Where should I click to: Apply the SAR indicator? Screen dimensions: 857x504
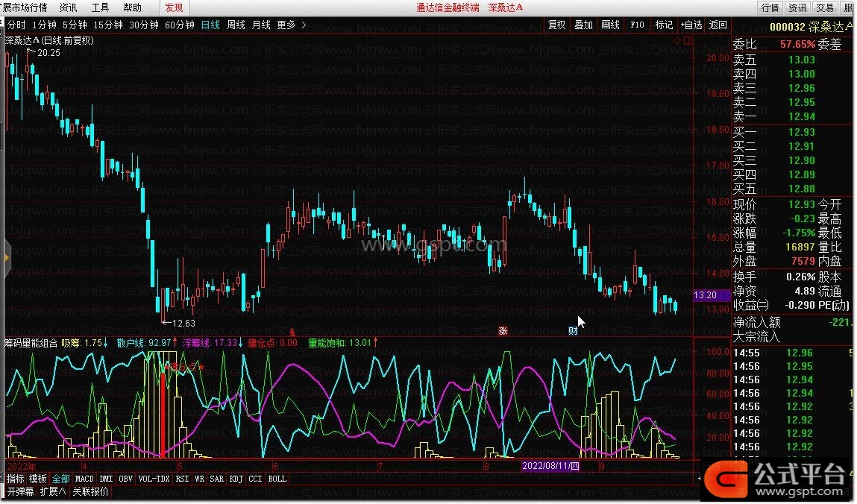(216, 479)
